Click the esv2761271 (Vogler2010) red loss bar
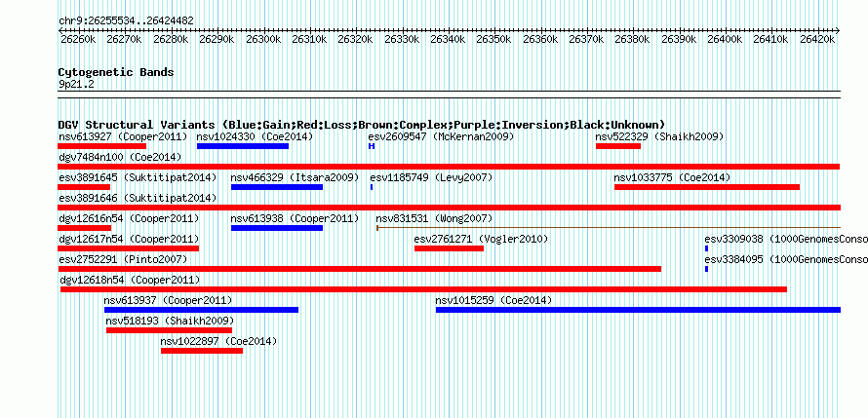Image resolution: width=868 pixels, height=418 pixels. (x=449, y=248)
